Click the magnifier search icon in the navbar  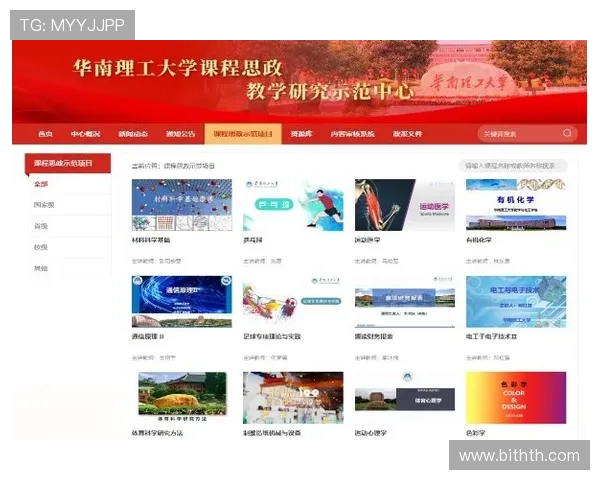tap(567, 133)
